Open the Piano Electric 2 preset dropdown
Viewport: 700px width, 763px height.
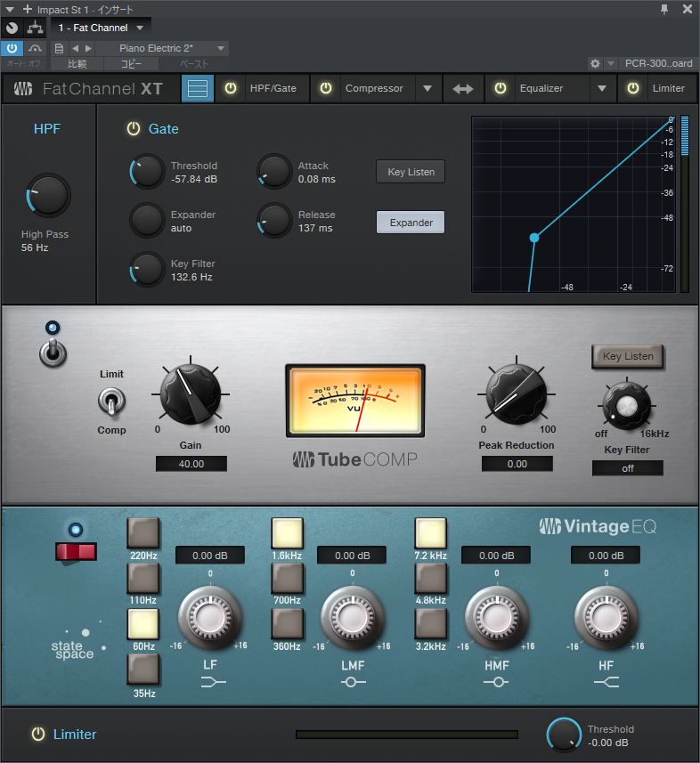pyautogui.click(x=162, y=48)
